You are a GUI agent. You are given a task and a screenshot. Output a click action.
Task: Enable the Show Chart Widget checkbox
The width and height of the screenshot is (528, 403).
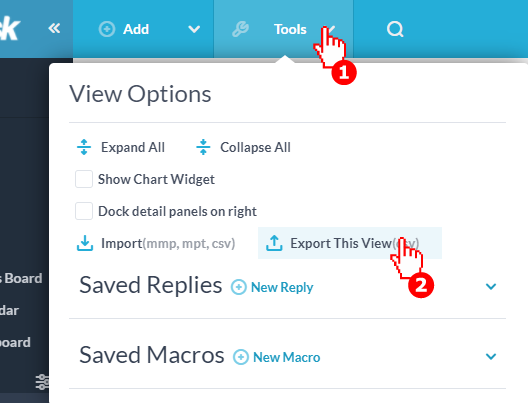(84, 179)
